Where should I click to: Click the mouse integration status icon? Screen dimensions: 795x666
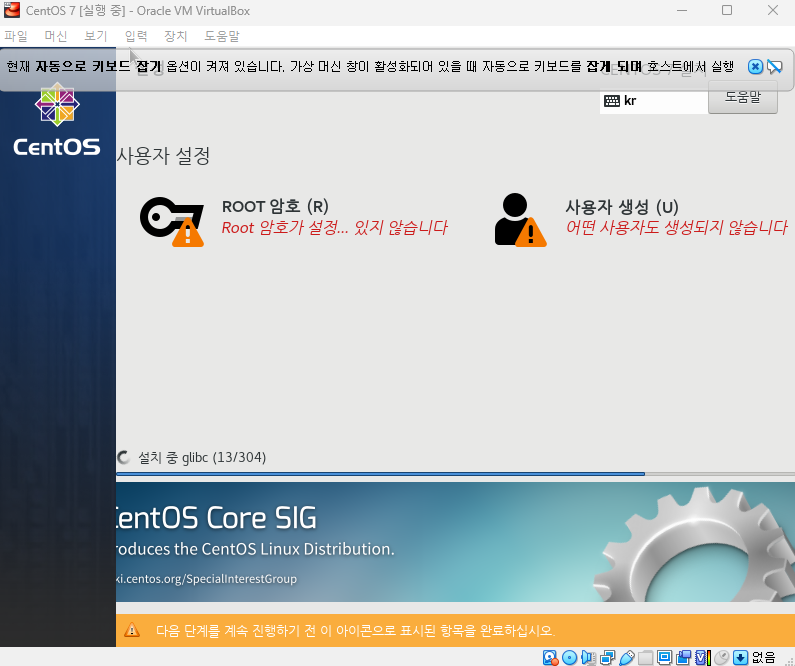coord(721,658)
